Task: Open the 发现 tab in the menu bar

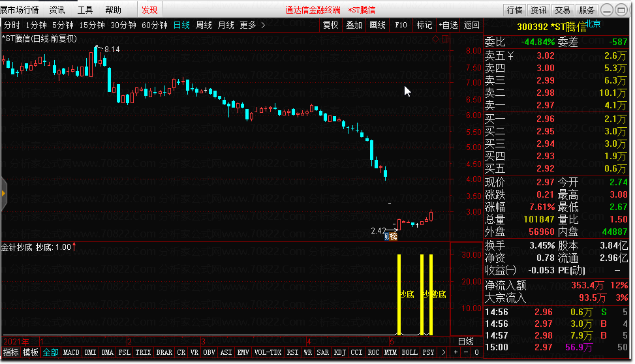Action: coord(149,10)
